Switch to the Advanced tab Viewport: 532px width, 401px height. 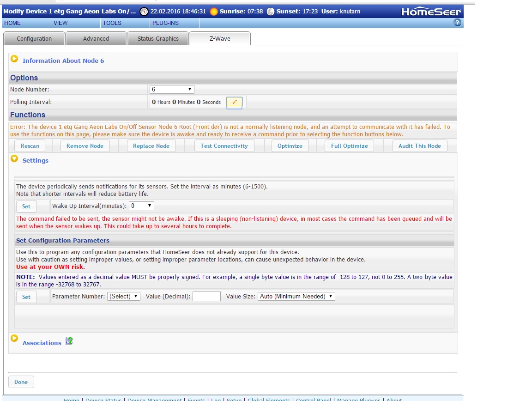click(96, 38)
